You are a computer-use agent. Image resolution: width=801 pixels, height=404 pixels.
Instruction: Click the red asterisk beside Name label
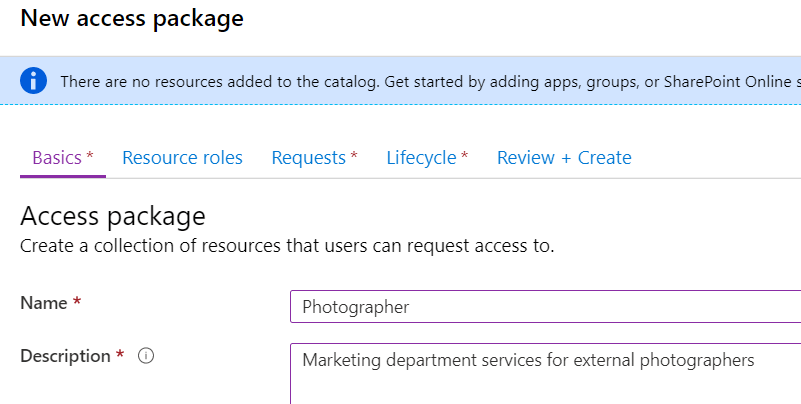click(x=77, y=303)
